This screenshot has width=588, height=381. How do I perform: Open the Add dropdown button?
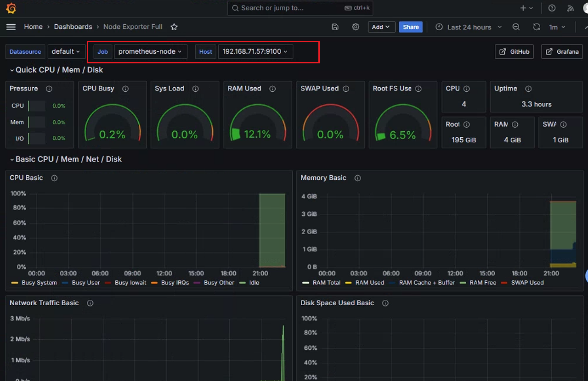pos(381,27)
